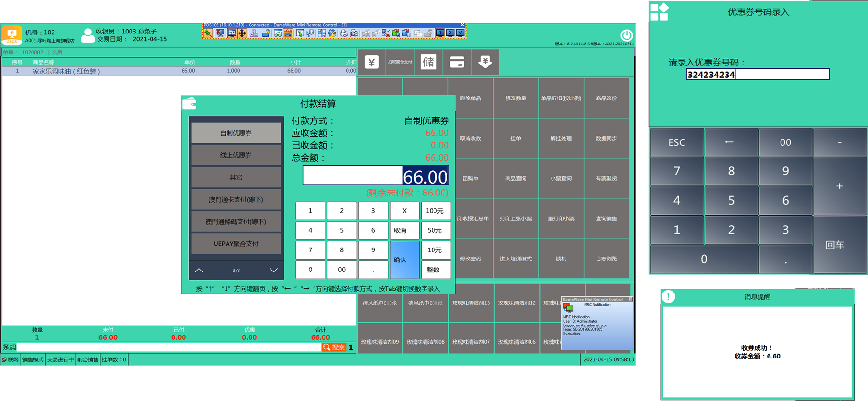Image resolution: width=868 pixels, height=401 pixels.
Task: Switch to monitor 2 in DameWare toolbar
Action: pos(450,33)
